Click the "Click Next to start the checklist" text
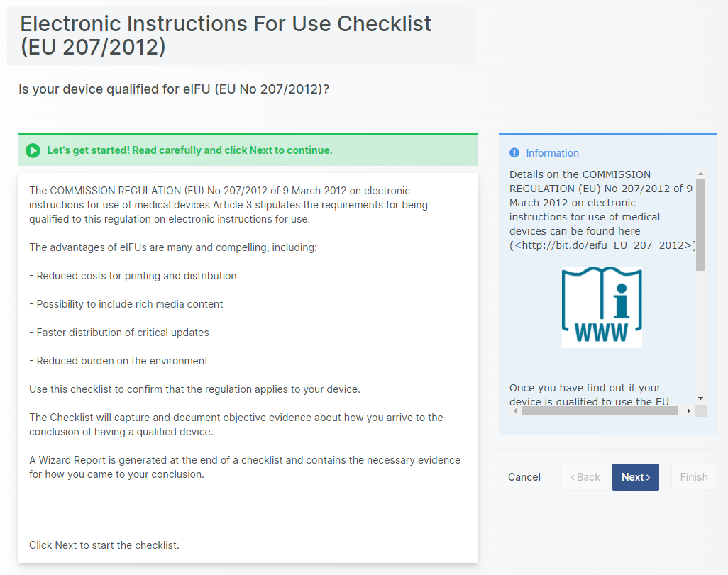Viewport: 728px width, 575px height. tap(104, 545)
